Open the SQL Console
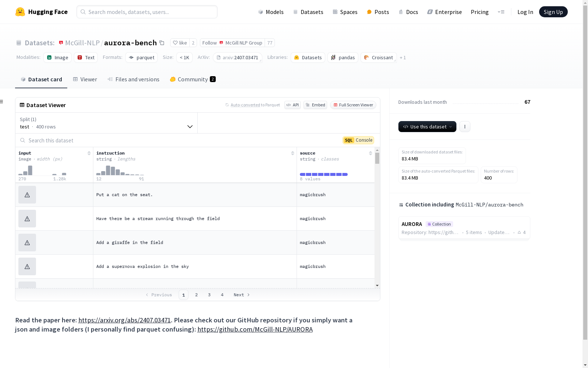 358,140
